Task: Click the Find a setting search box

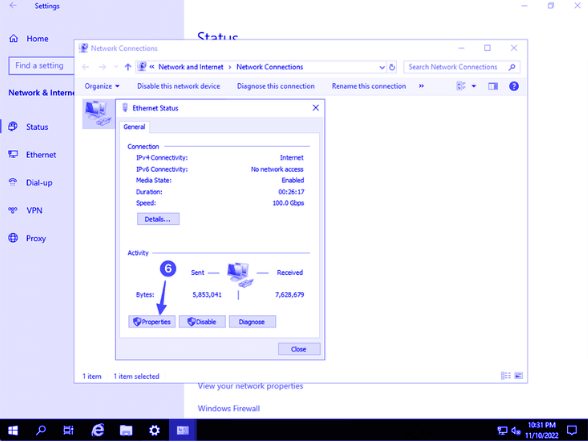Action: [x=41, y=66]
